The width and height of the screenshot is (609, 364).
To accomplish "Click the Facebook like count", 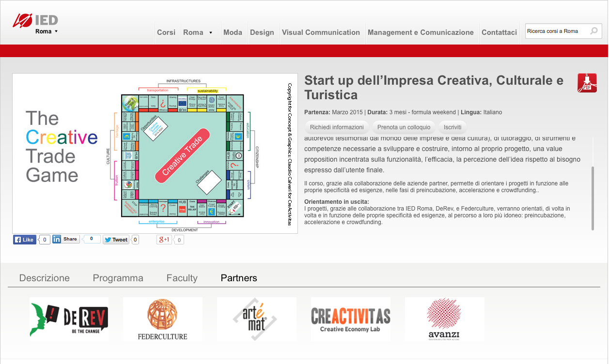I will point(45,239).
